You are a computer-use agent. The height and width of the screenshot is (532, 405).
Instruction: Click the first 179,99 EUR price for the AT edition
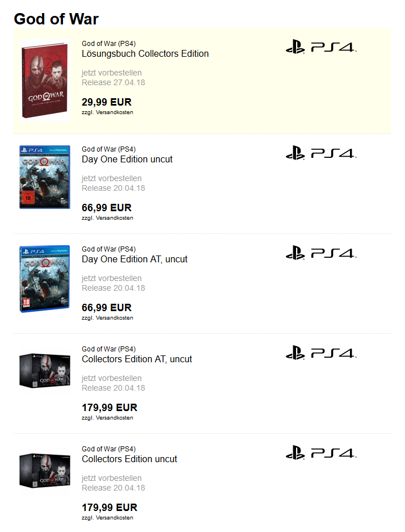pos(109,408)
